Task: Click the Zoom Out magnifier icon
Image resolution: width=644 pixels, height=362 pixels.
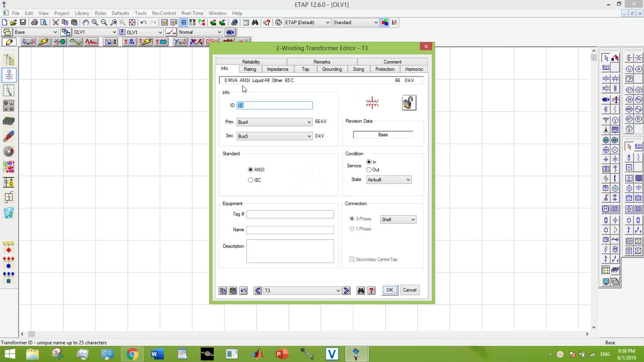Action: [x=104, y=23]
